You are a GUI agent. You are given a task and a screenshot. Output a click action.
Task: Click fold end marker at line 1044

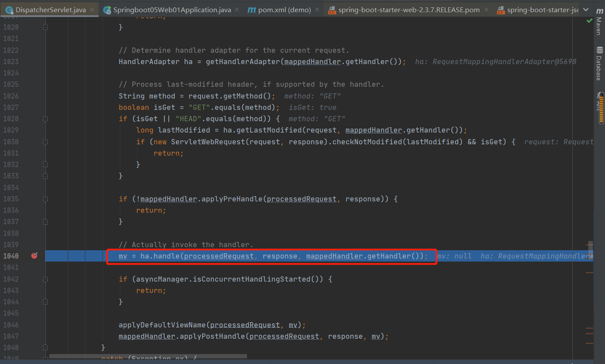45,302
